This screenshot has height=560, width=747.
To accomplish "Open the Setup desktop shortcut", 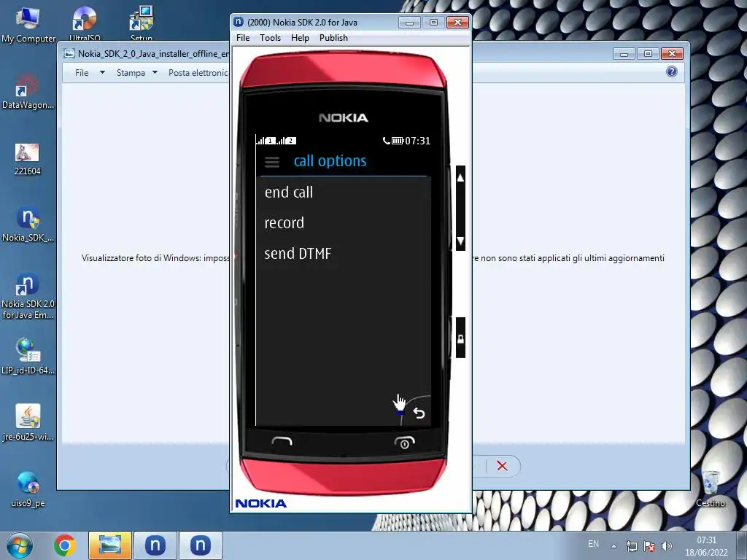I will point(141,24).
